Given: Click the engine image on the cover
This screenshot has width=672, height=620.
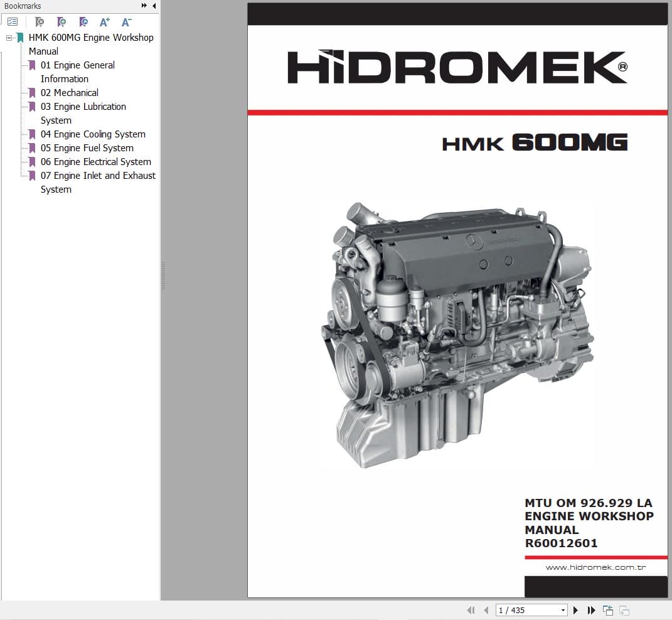Looking at the screenshot, I should 457,335.
